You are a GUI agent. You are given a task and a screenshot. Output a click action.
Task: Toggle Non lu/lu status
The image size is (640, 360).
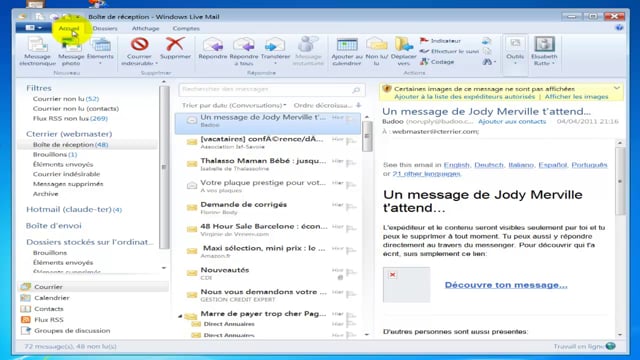[376, 51]
